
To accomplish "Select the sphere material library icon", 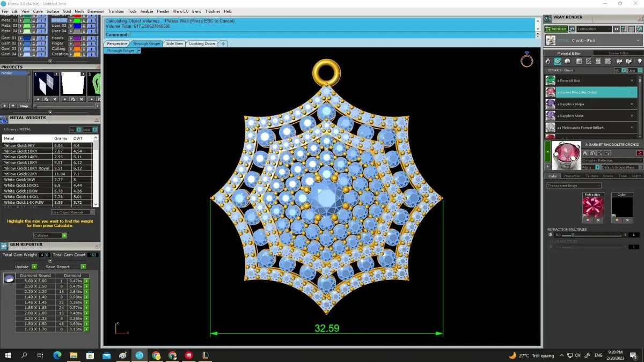I will click(x=567, y=61).
